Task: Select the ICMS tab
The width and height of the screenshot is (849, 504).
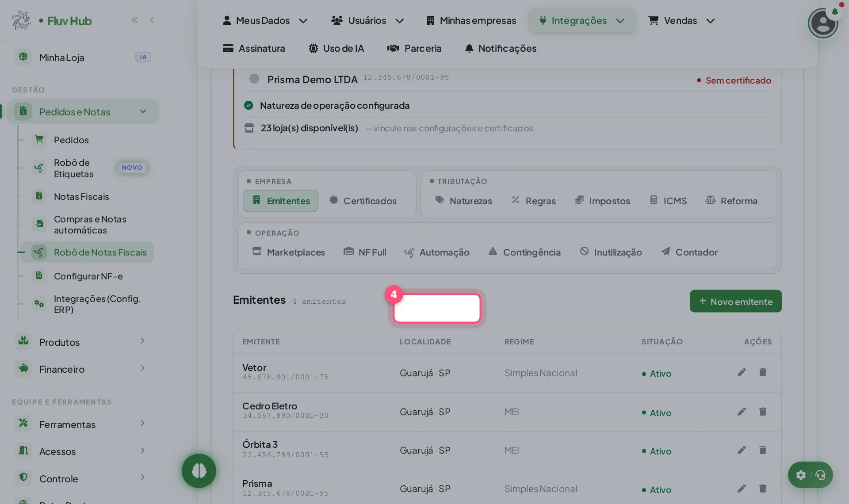Action: pyautogui.click(x=668, y=201)
